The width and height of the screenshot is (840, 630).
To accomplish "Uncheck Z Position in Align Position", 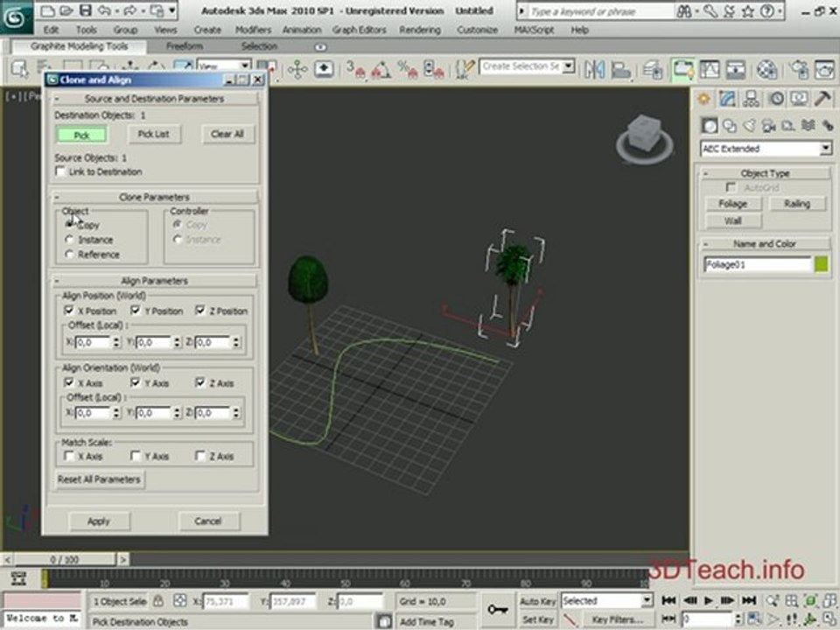I will (x=200, y=310).
